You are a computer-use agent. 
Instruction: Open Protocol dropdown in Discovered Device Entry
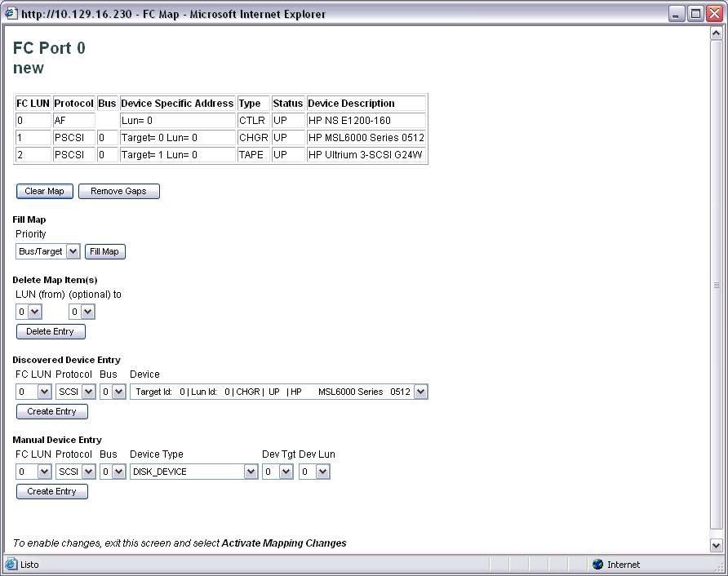(75, 392)
